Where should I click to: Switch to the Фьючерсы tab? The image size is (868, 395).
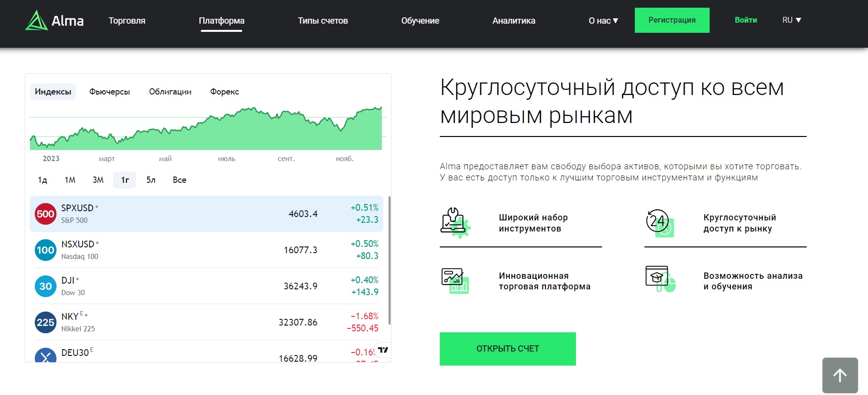(x=110, y=92)
